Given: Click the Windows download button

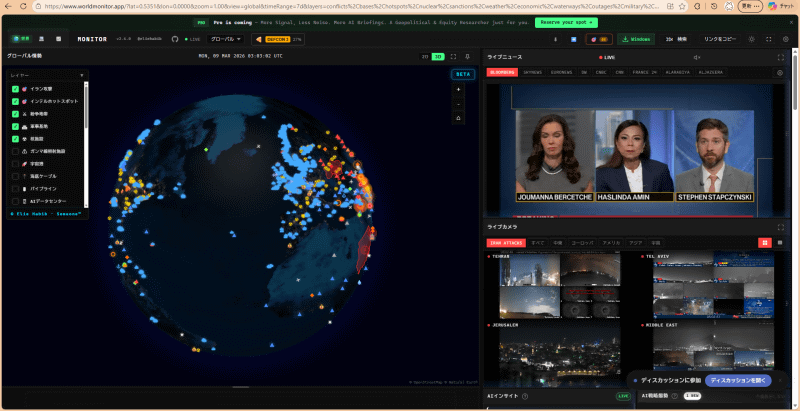Looking at the screenshot, I should 636,39.
